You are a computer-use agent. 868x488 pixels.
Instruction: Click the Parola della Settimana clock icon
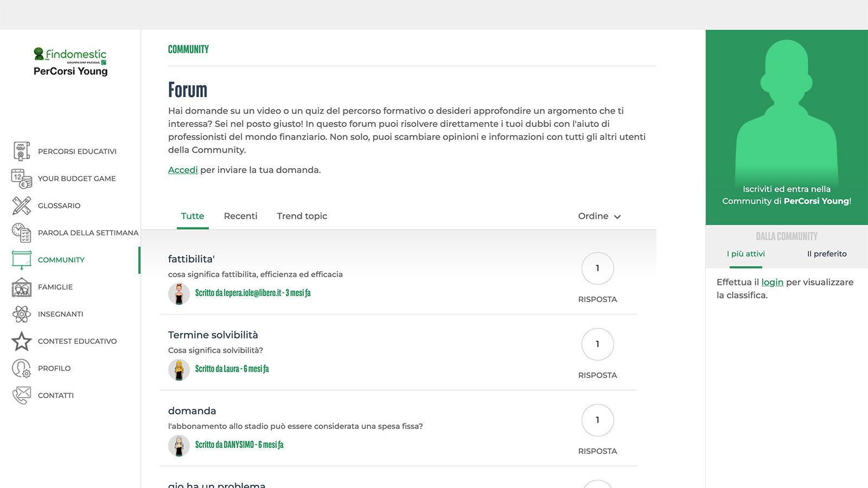click(22, 233)
